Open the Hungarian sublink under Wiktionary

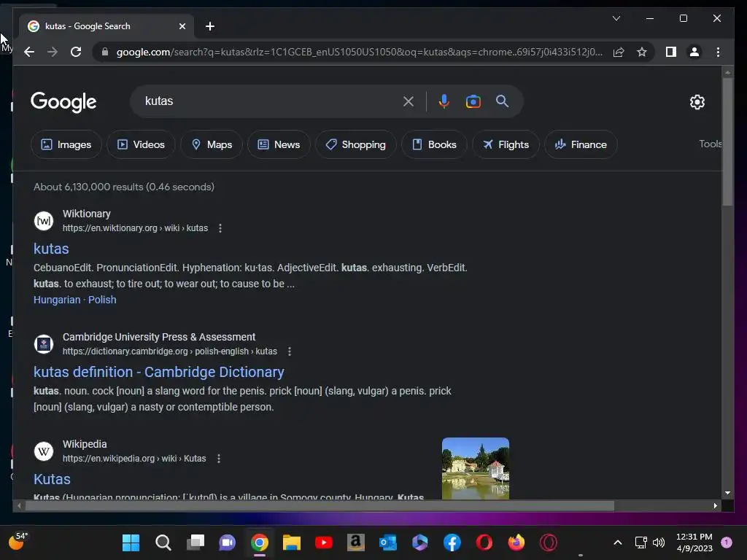(x=57, y=300)
